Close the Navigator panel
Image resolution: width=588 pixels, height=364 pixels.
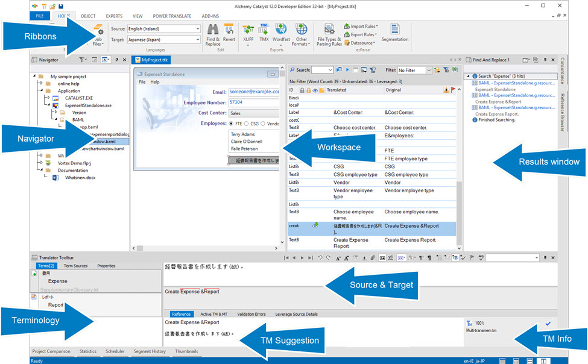click(x=124, y=60)
